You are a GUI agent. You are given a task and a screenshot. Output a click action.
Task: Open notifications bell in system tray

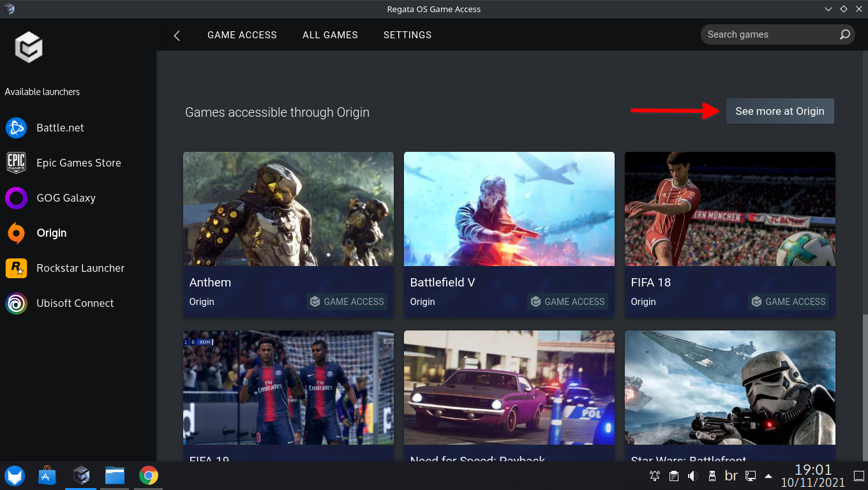coord(655,476)
